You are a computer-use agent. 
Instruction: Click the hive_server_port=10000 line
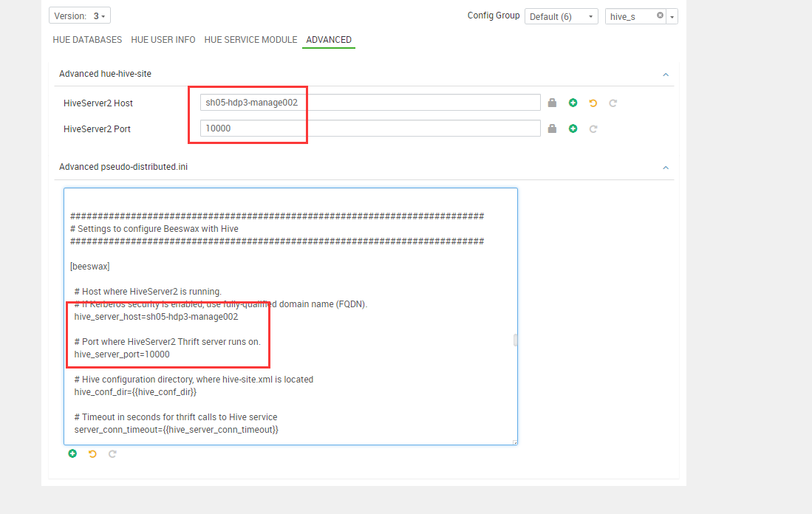[122, 354]
